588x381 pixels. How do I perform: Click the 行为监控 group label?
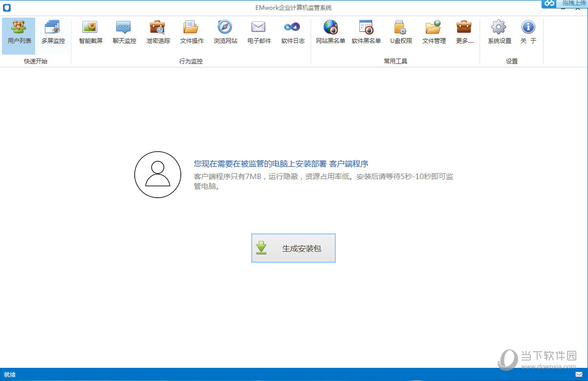tap(191, 61)
